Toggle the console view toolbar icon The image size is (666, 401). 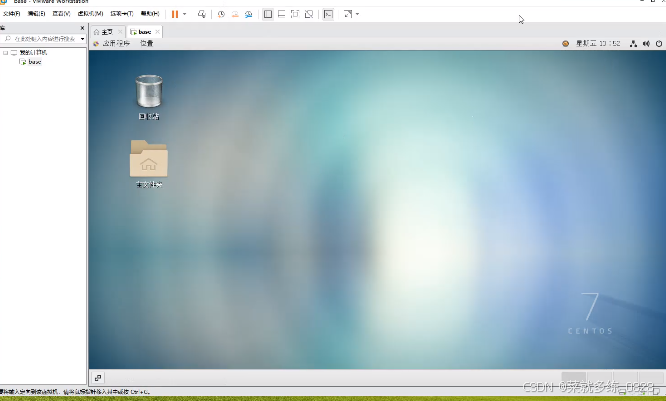click(328, 14)
